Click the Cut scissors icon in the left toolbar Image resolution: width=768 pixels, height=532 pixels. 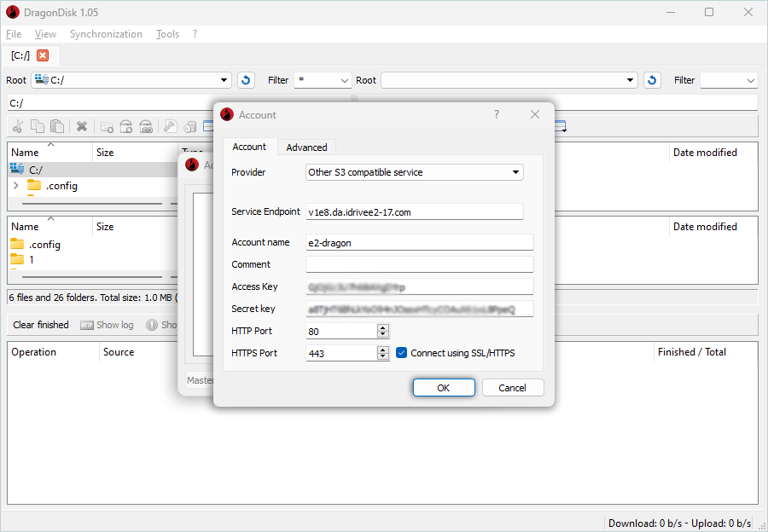[18, 127]
